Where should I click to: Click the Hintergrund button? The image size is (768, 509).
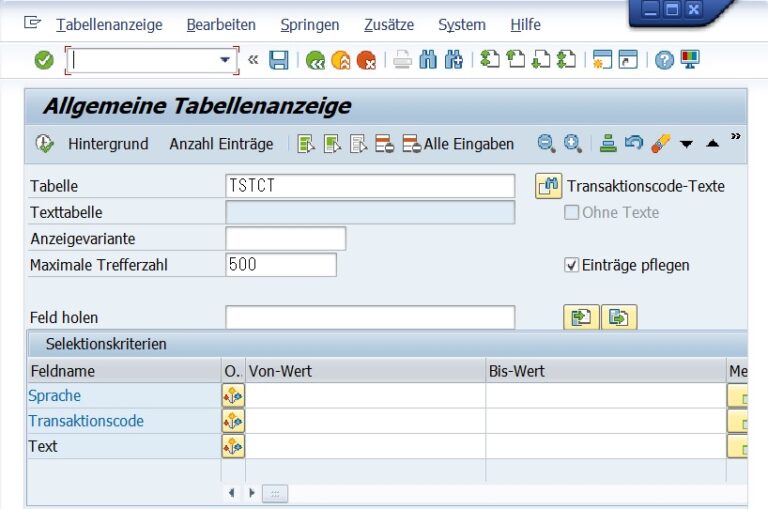tap(108, 144)
